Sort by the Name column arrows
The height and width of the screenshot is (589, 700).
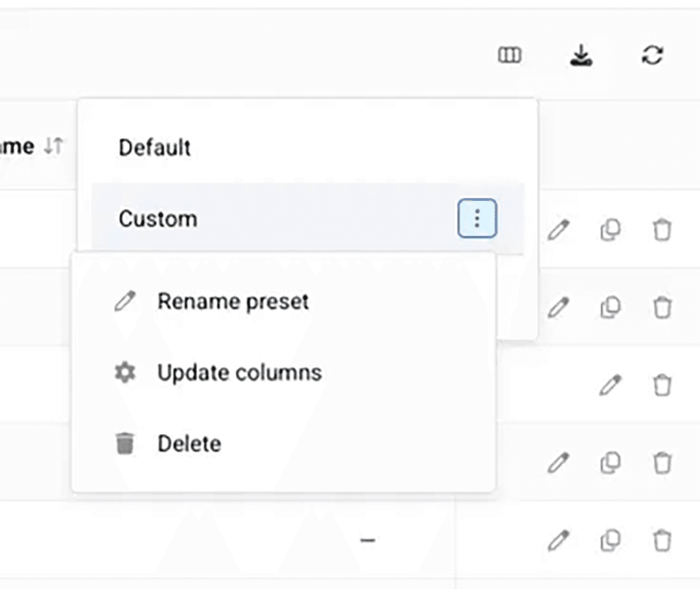pos(54,146)
